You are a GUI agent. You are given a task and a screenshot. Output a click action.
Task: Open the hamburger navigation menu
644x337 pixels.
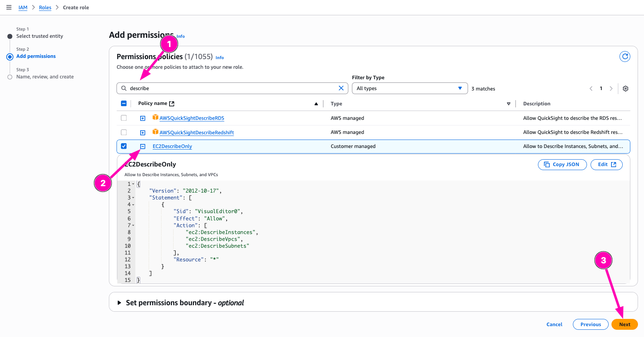(9, 7)
